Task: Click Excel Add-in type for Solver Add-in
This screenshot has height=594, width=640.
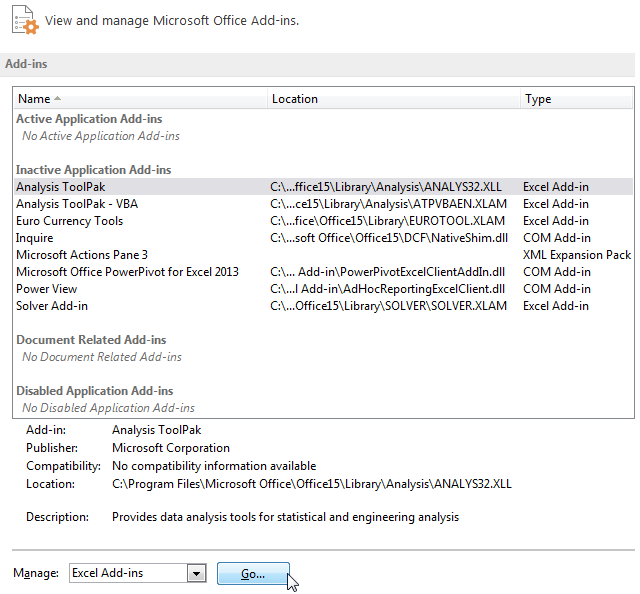Action: [556, 306]
